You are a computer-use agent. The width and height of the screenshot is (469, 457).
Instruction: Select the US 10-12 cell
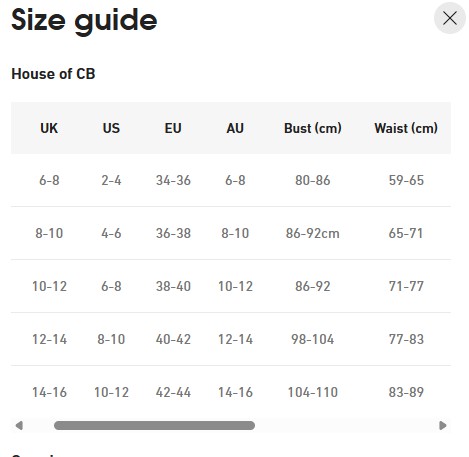coord(111,392)
